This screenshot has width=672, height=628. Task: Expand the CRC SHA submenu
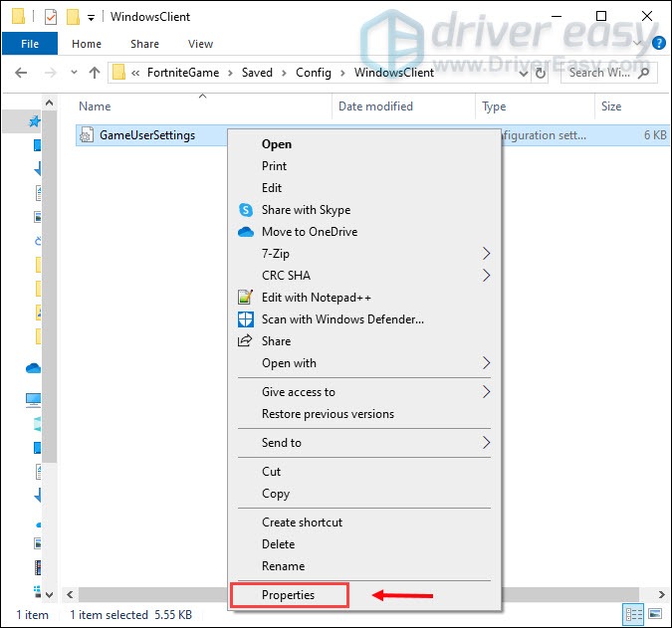tap(364, 276)
